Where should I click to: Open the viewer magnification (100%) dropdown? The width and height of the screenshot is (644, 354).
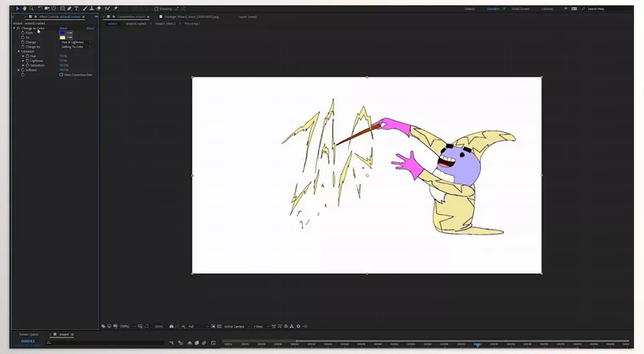127,327
